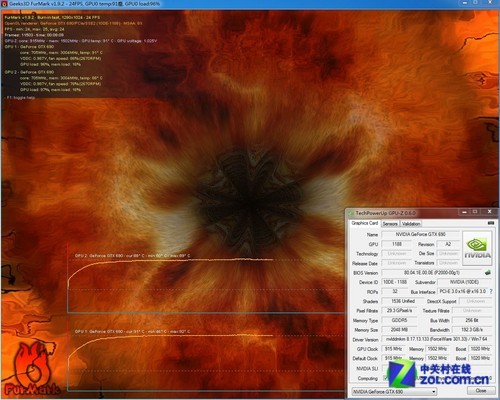Close GPU-Z with the title bar X
Image resolution: width=500 pixels, height=400 pixels.
(x=489, y=212)
